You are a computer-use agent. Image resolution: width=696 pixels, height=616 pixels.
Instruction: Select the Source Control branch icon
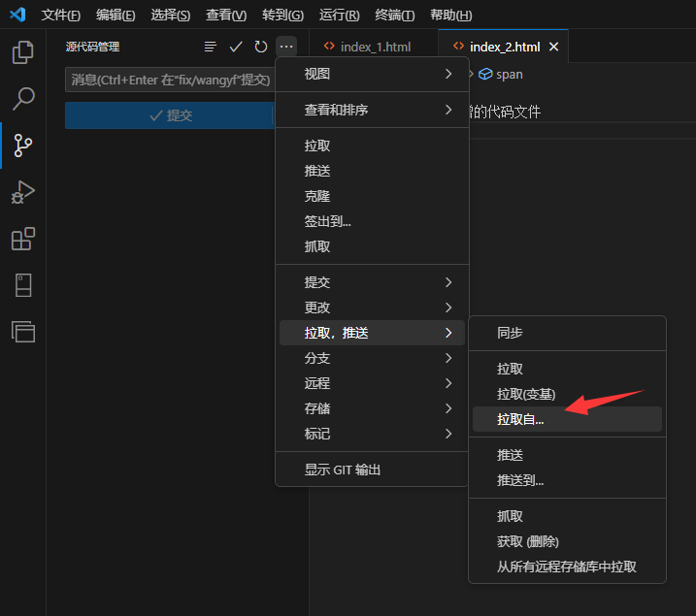coord(22,146)
